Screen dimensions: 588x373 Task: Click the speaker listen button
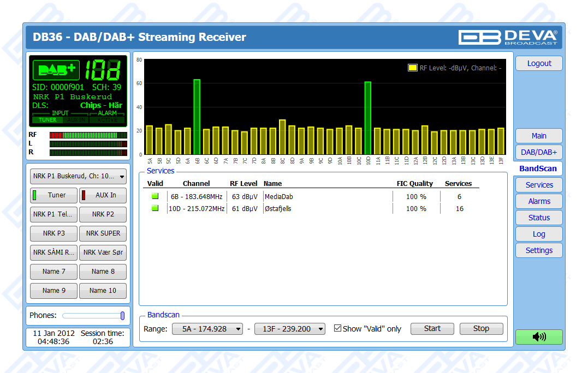538,337
